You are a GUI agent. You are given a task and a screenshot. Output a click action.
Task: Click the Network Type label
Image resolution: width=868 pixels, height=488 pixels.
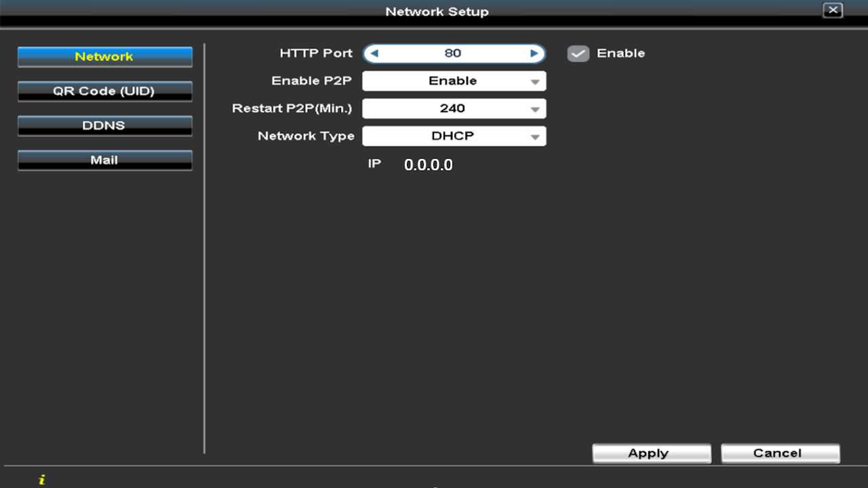point(306,136)
